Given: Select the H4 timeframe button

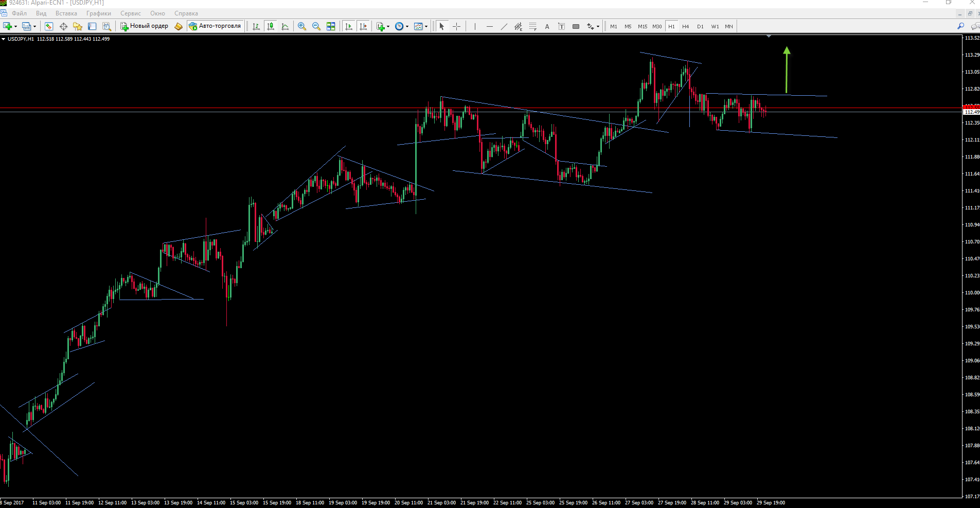Looking at the screenshot, I should point(686,26).
